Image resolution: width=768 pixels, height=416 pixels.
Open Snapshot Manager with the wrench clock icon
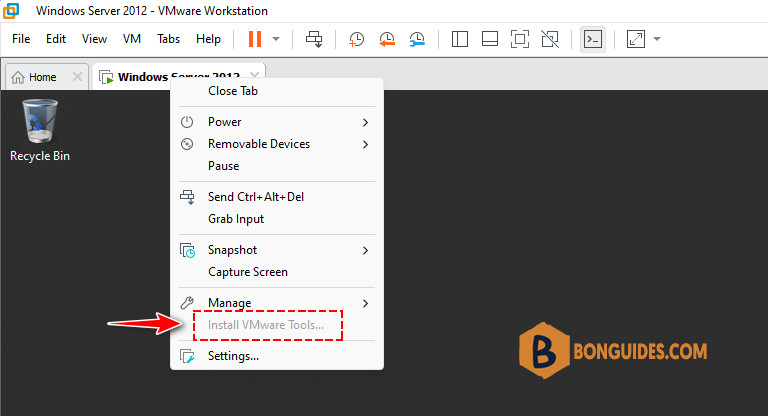pyautogui.click(x=417, y=39)
